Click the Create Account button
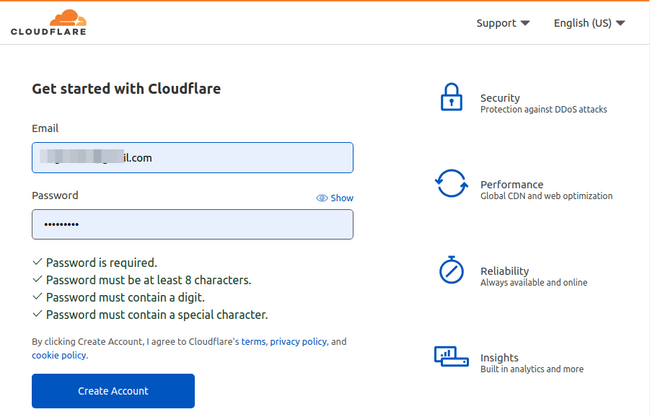 pos(113,391)
